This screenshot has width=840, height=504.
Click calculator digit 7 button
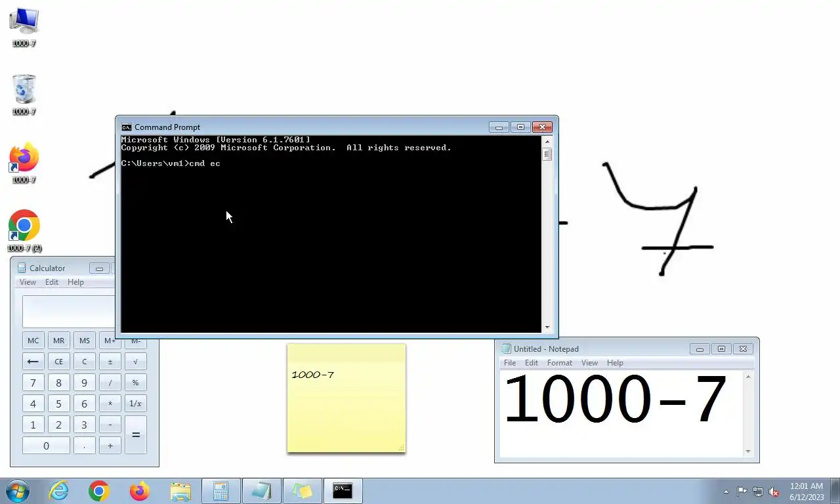pos(33,383)
